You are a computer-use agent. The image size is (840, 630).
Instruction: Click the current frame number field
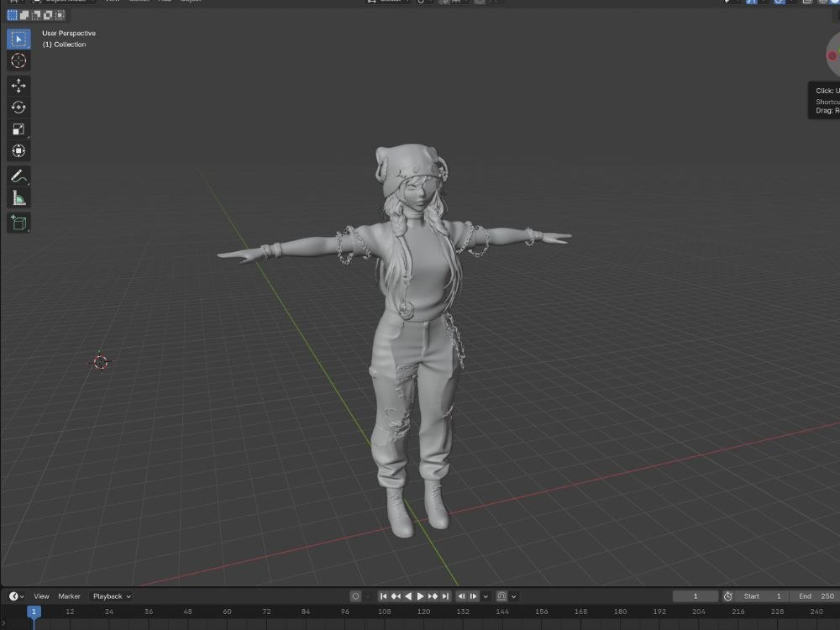[696, 596]
